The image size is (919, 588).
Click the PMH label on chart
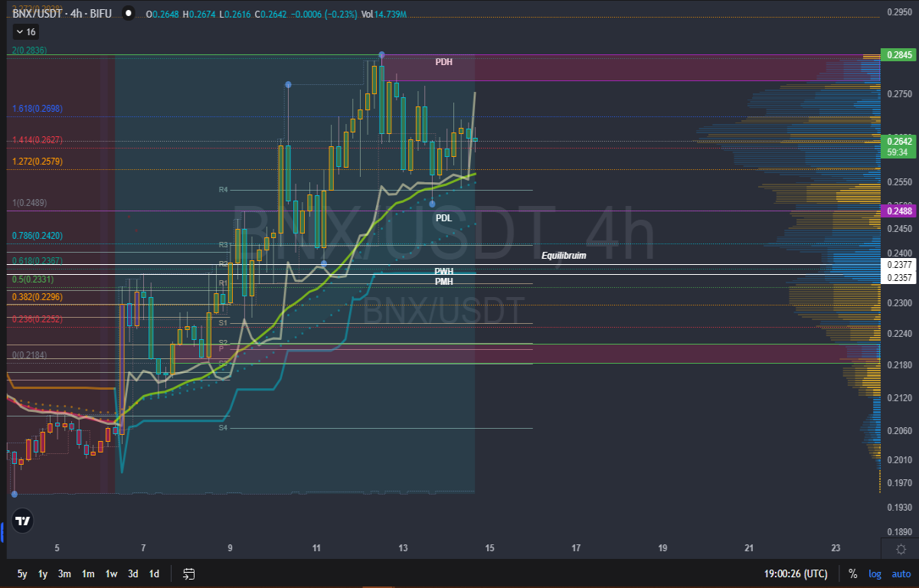pyautogui.click(x=444, y=281)
